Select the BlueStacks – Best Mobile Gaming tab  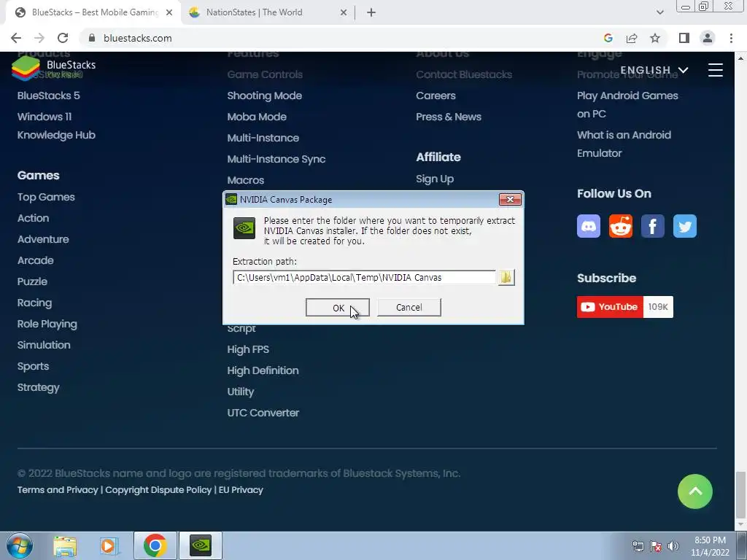(94, 12)
